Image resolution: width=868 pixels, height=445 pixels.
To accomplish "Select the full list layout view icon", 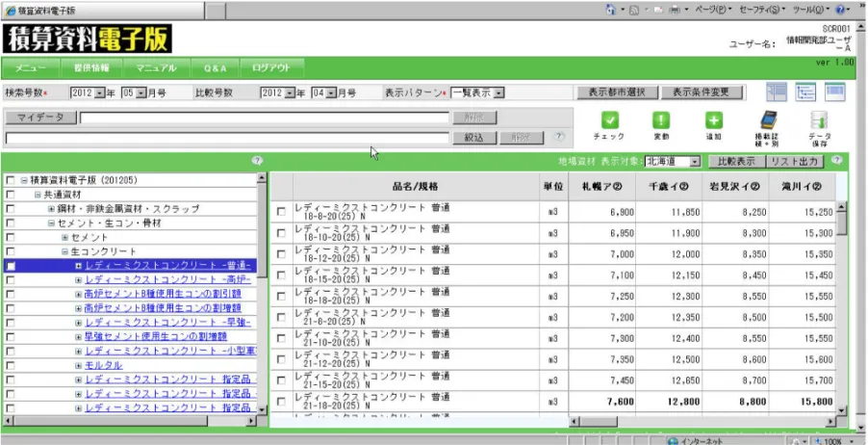I will [x=834, y=92].
